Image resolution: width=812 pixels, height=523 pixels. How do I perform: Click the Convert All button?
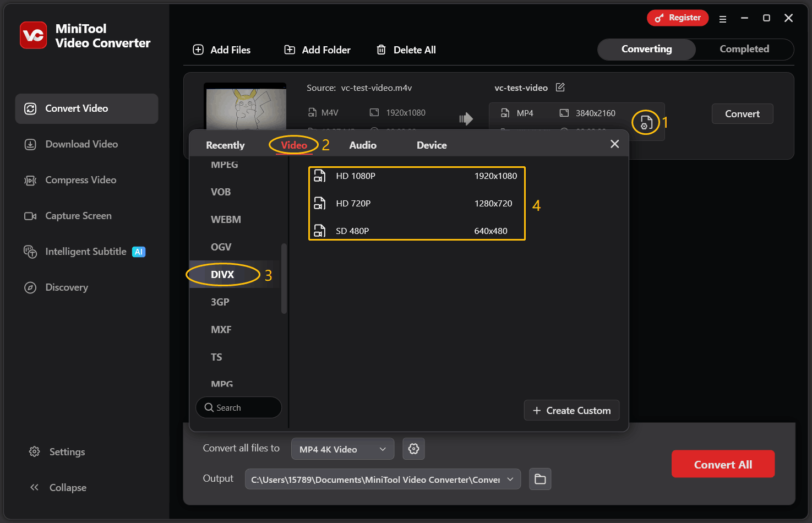pos(723,464)
